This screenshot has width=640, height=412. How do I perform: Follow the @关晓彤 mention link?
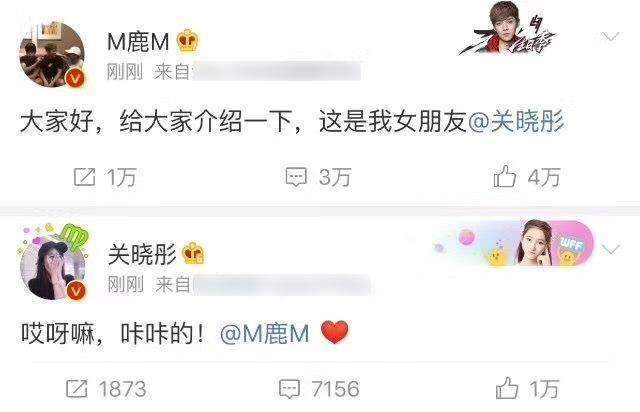[516, 122]
